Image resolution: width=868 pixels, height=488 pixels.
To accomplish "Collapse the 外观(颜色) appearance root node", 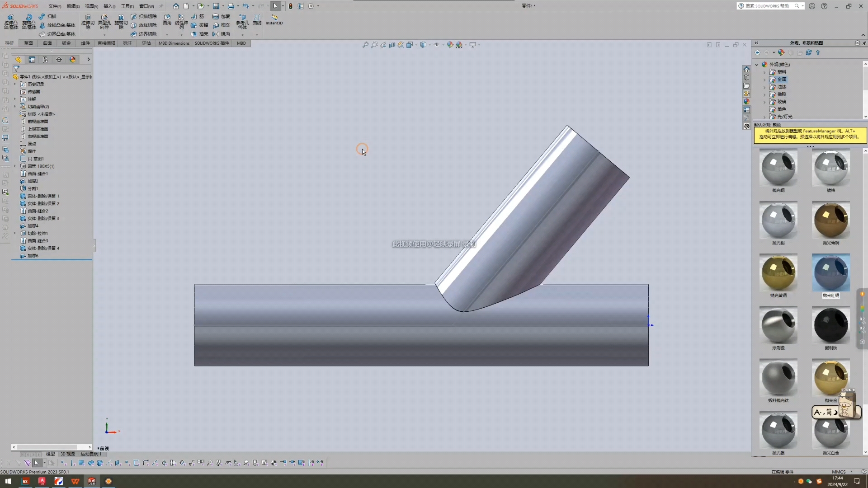I will (x=757, y=65).
